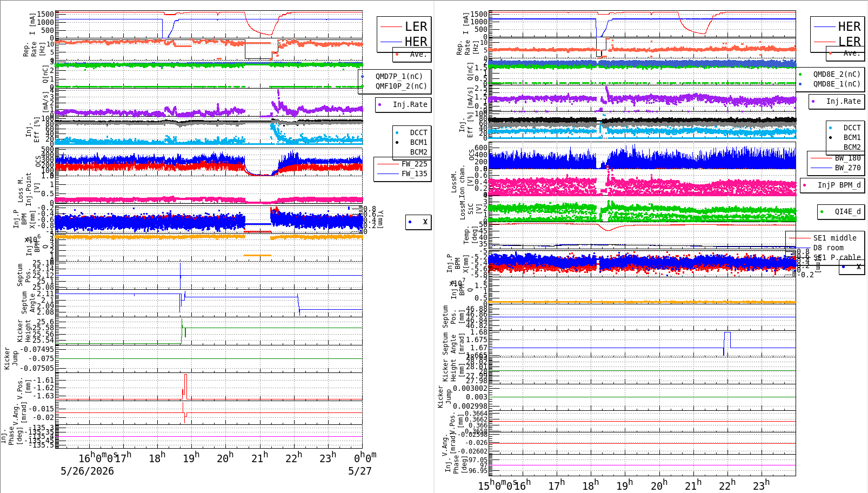Click the red line sample beside SE1 middle
The width and height of the screenshot is (868, 493).
pos(799,238)
